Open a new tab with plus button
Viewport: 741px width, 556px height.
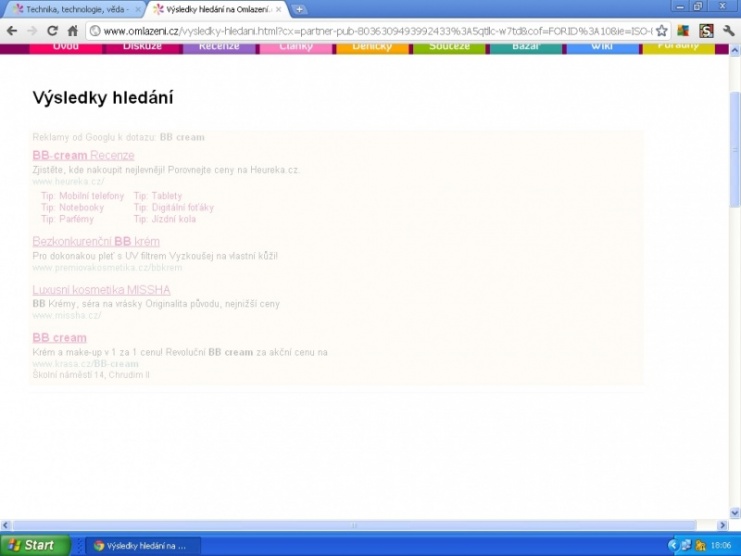point(300,9)
